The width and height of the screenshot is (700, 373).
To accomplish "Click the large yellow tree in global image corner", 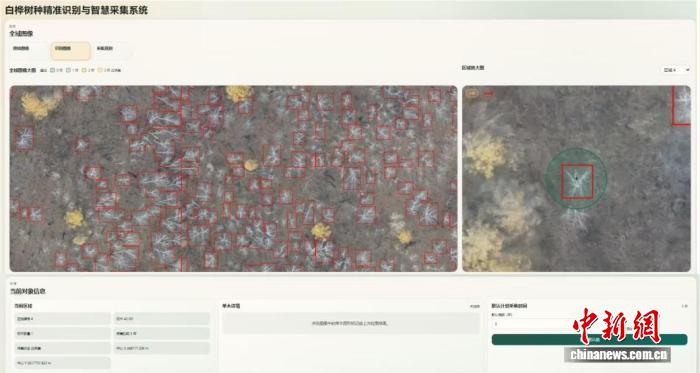I will pyautogui.click(x=38, y=104).
